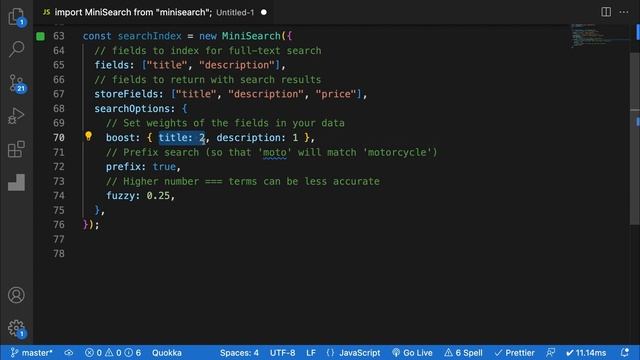Open Problems panel from errors and warnings count
Screen dimensions: 640x360
pos(113,353)
